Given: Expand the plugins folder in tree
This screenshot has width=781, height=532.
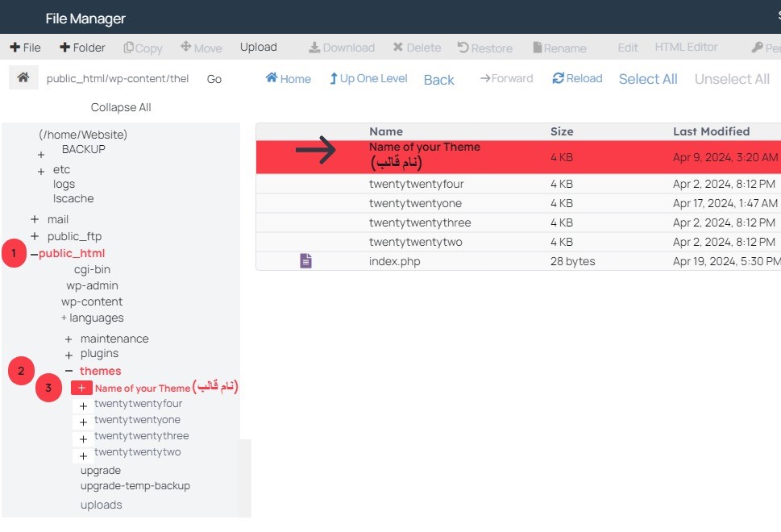Looking at the screenshot, I should pos(69,355).
